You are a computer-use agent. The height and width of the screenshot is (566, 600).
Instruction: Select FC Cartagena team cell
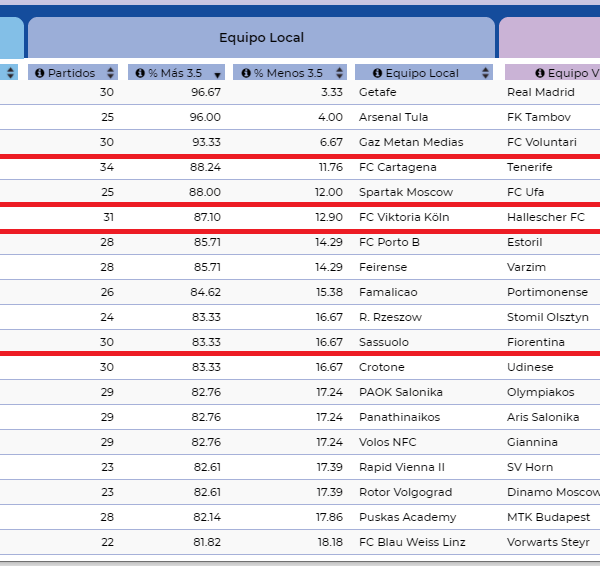pos(398,167)
